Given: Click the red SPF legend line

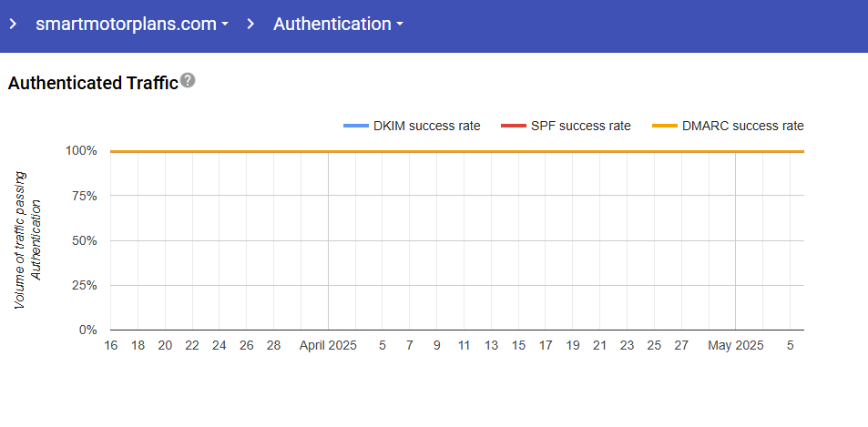Looking at the screenshot, I should coord(513,127).
